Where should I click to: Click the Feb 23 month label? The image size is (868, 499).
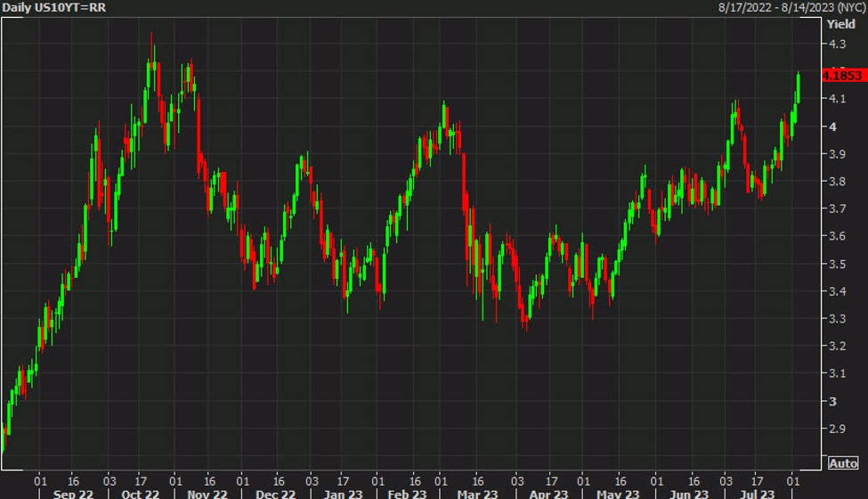407,494
